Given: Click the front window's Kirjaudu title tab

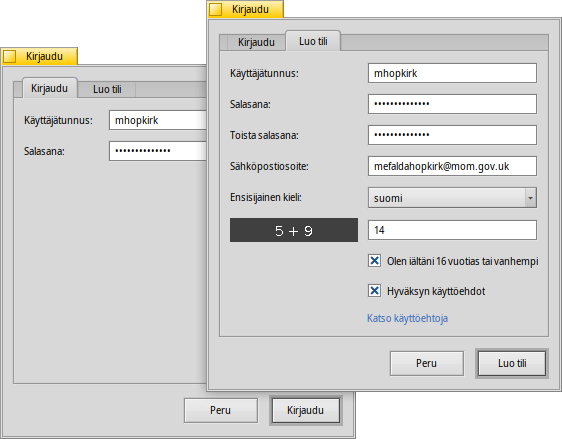Looking at the screenshot, I should click(245, 9).
